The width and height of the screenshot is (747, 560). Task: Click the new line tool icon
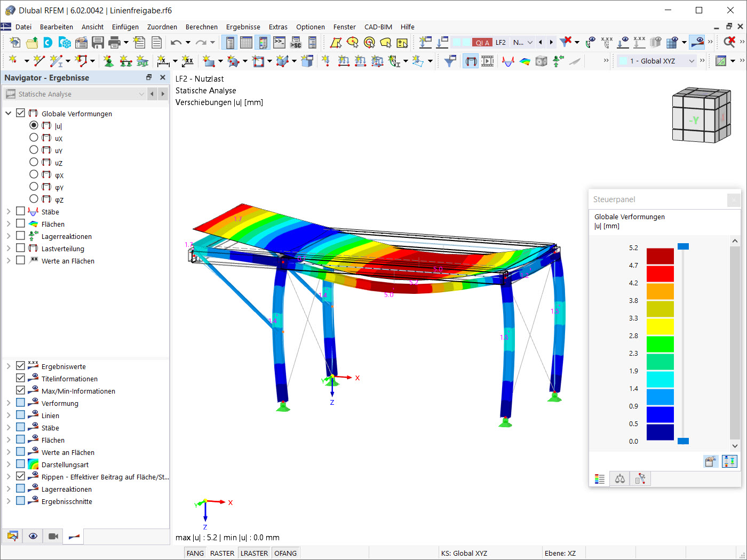[x=39, y=61]
